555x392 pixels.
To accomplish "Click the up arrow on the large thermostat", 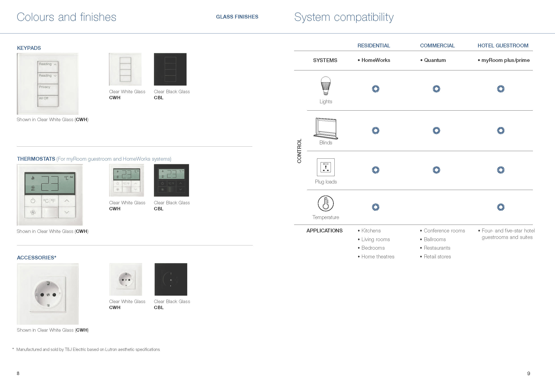I will 67,201.
